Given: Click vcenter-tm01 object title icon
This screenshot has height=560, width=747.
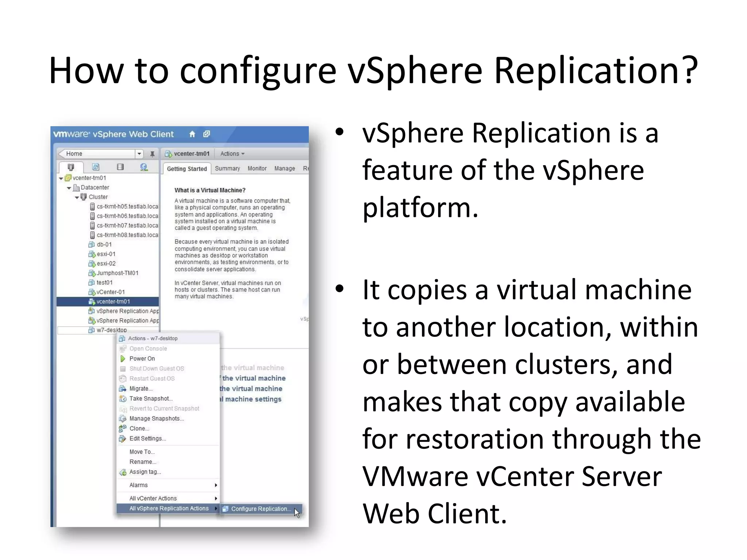Looking at the screenshot, I should [168, 154].
